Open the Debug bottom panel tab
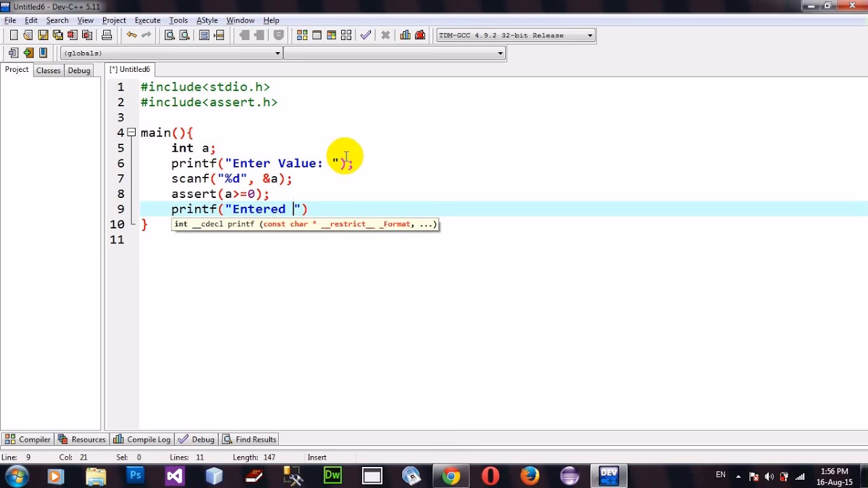The image size is (868, 488). (x=197, y=439)
